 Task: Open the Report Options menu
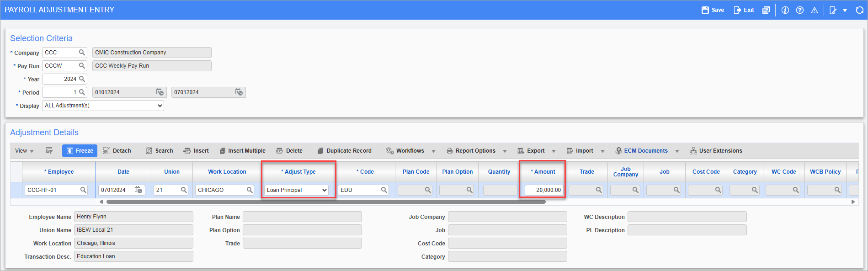point(475,151)
